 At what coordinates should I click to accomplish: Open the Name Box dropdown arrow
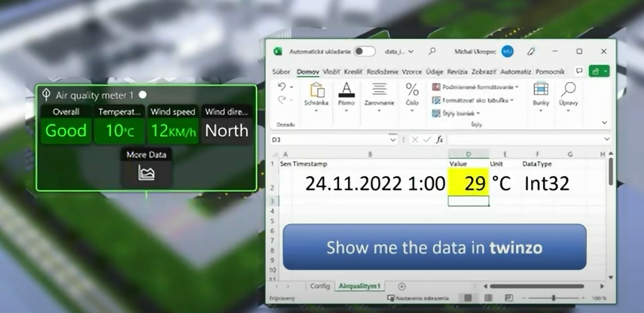[x=392, y=140]
